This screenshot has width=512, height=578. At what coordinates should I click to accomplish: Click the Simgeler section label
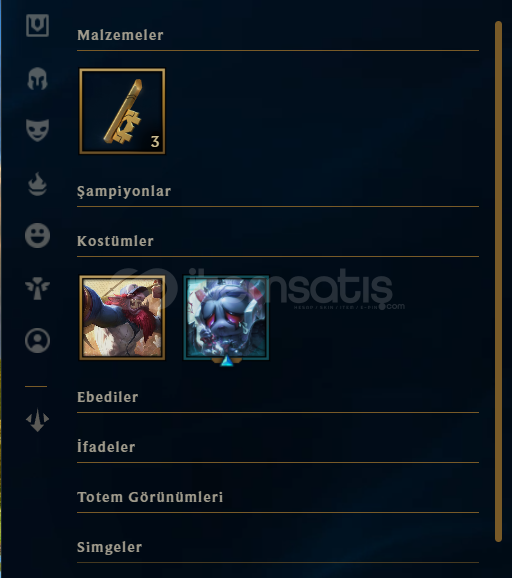pyautogui.click(x=109, y=547)
